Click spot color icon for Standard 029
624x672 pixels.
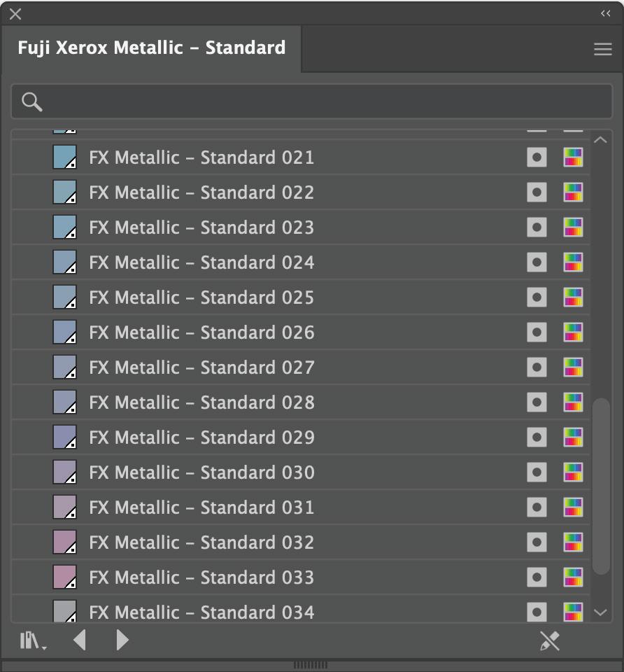[x=537, y=437]
